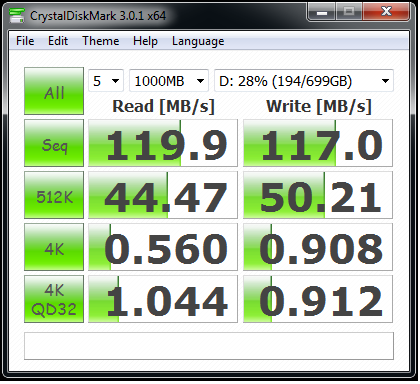
Task: Open the Language menu
Action: (198, 41)
